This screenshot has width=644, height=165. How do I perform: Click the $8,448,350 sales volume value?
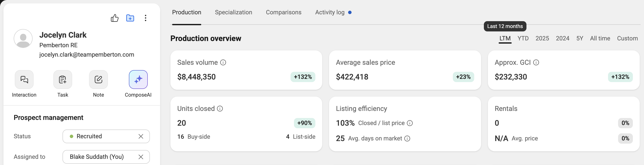197,77
